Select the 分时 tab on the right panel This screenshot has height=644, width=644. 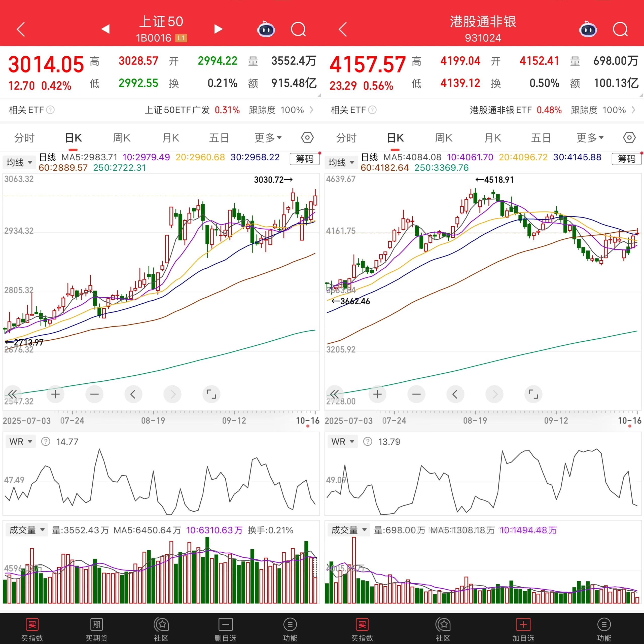click(x=346, y=138)
